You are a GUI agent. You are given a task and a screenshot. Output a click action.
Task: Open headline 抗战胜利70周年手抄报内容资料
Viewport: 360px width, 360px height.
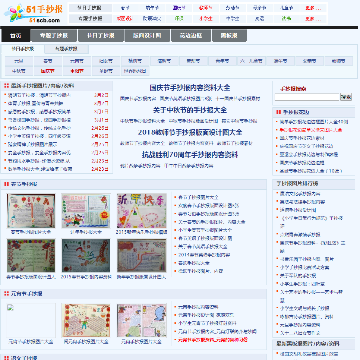pyautogui.click(x=190, y=155)
